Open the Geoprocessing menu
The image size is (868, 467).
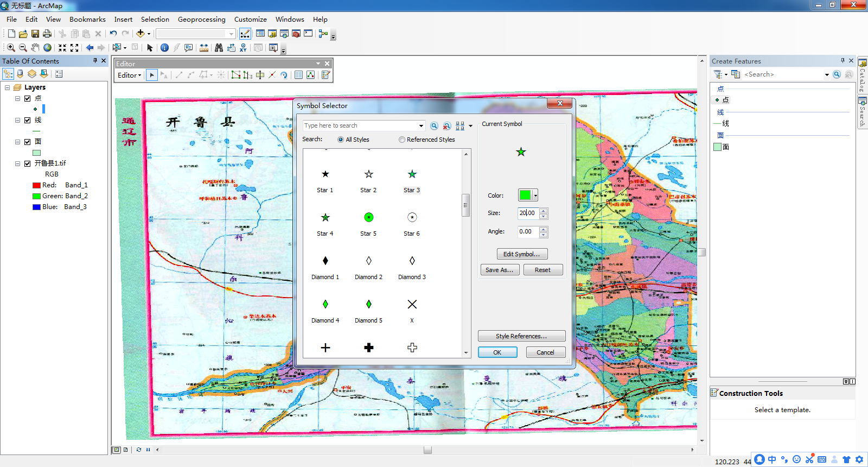pos(201,19)
